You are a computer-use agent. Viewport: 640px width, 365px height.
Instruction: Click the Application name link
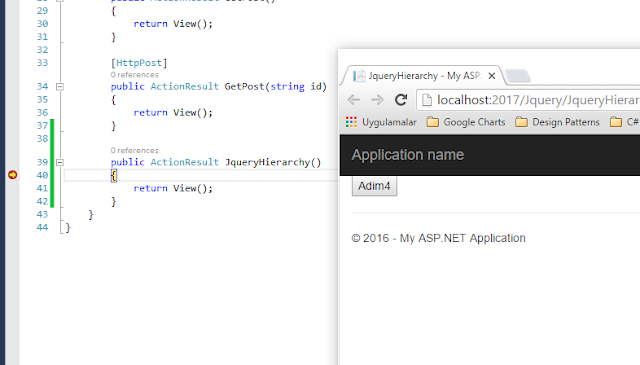coord(408,155)
